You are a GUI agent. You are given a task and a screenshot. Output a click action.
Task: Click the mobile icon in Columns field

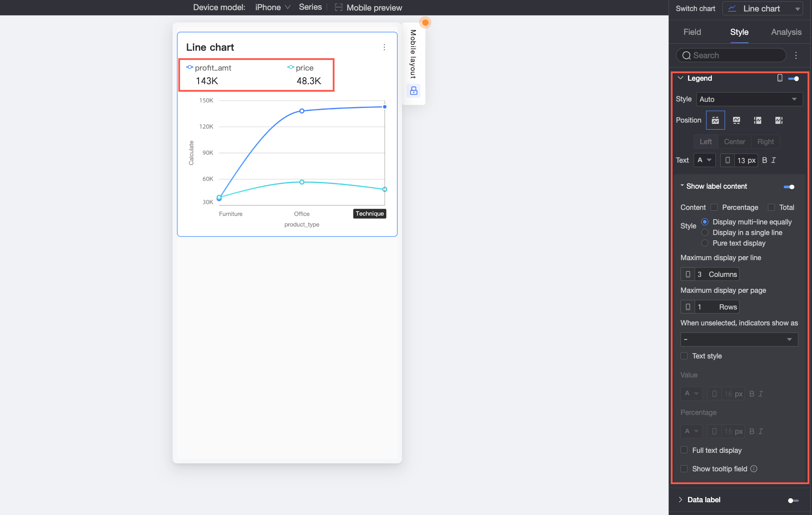coord(688,274)
